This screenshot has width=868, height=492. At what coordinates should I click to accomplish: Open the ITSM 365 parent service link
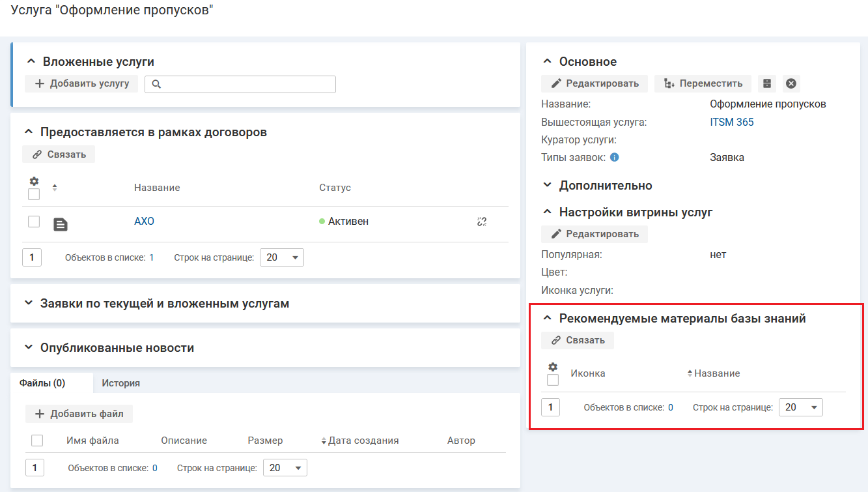pyautogui.click(x=732, y=122)
